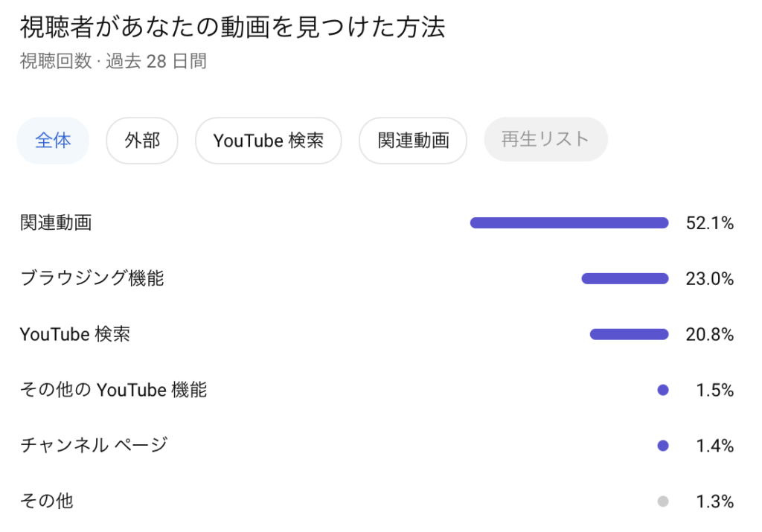Click the ブラウジング機能 purple bar
The height and width of the screenshot is (532, 762).
click(625, 278)
